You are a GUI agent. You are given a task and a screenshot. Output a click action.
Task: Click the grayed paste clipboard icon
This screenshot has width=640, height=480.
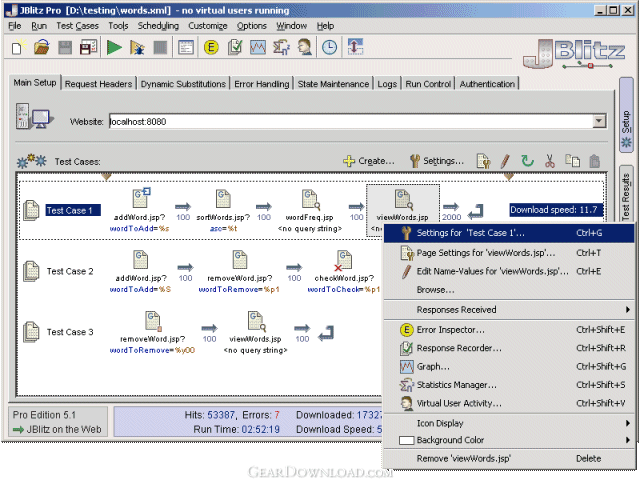click(595, 161)
